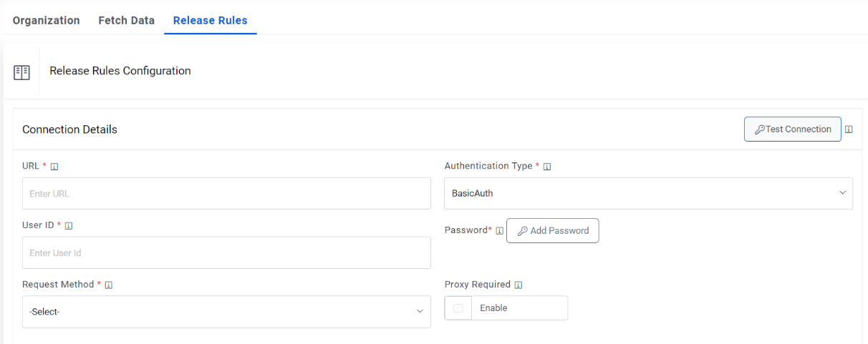Open the Fetch Data tab
Image resolution: width=868 pixels, height=344 pixels.
pyautogui.click(x=127, y=21)
